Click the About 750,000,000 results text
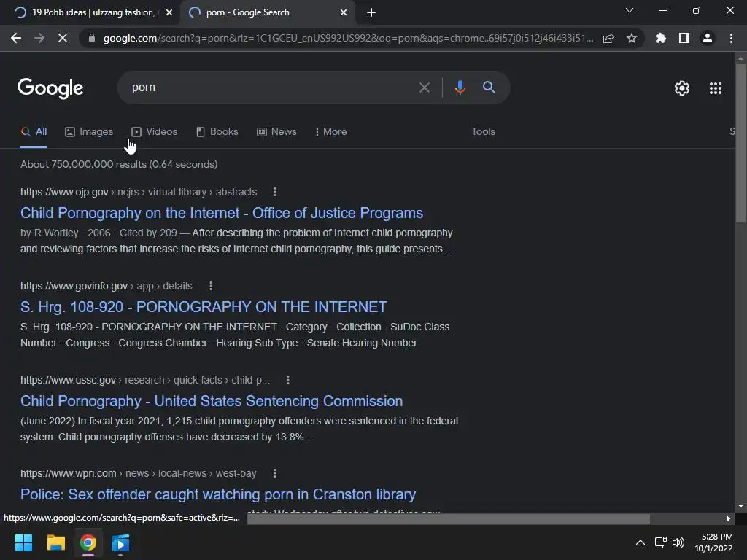The height and width of the screenshot is (560, 747). tap(119, 164)
